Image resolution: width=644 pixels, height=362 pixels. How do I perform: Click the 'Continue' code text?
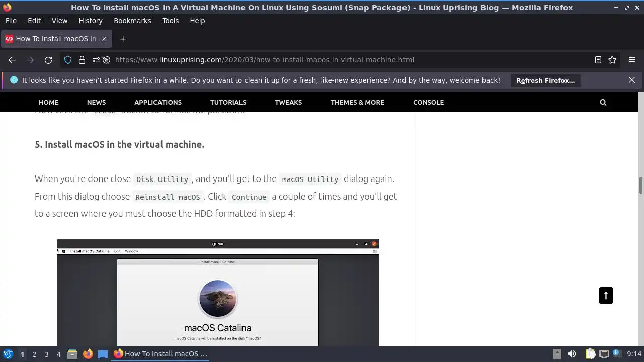[249, 197]
